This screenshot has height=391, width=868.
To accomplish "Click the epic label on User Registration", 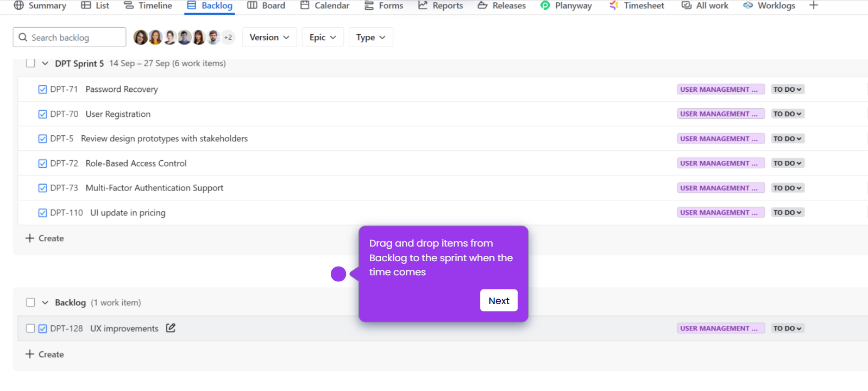I will (721, 114).
